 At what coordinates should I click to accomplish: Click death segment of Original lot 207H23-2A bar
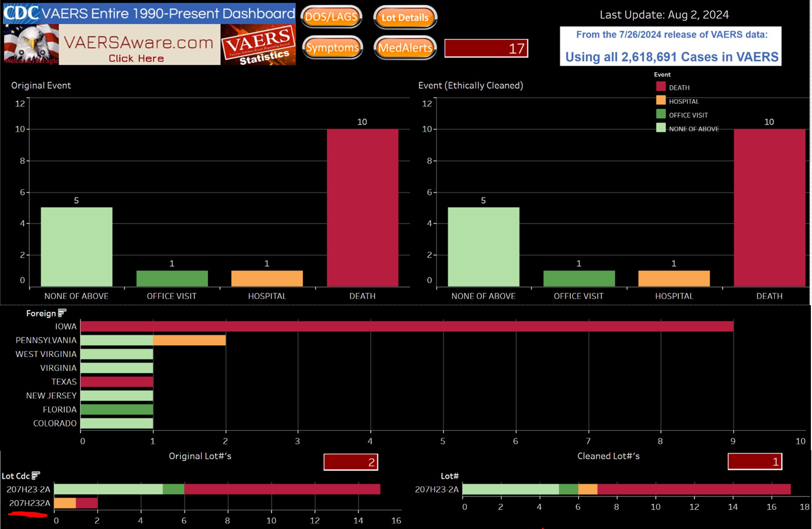coord(282,489)
